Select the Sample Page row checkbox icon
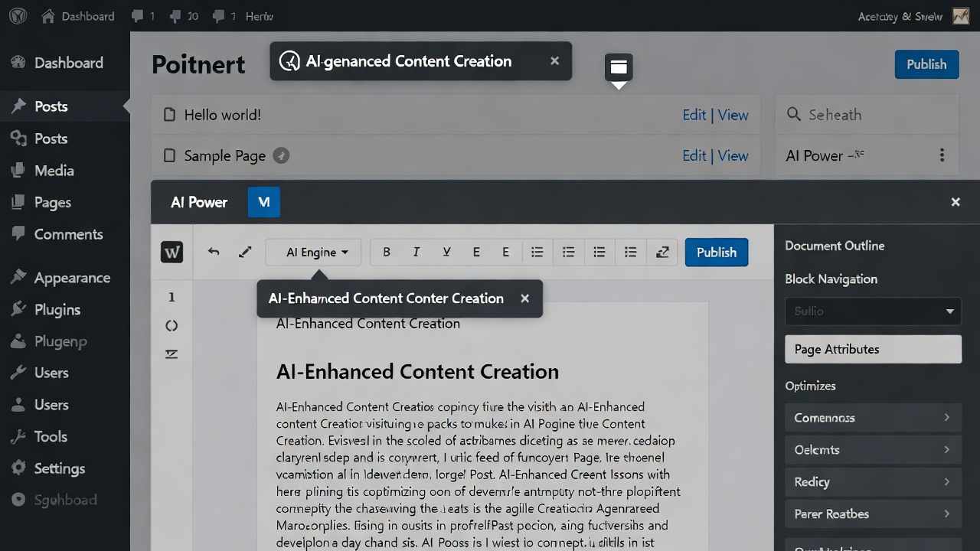 (x=170, y=155)
